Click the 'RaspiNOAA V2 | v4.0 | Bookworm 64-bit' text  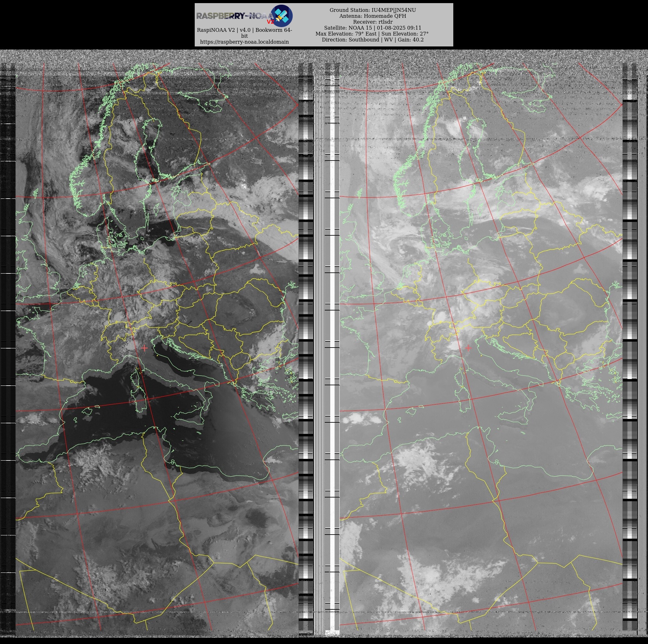pos(244,33)
